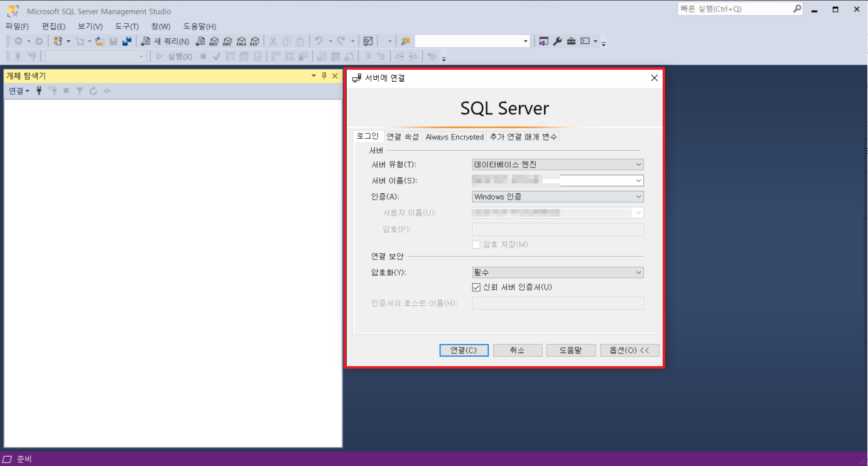Click the Undo arrow icon
This screenshot has width=868, height=466.
[x=318, y=41]
